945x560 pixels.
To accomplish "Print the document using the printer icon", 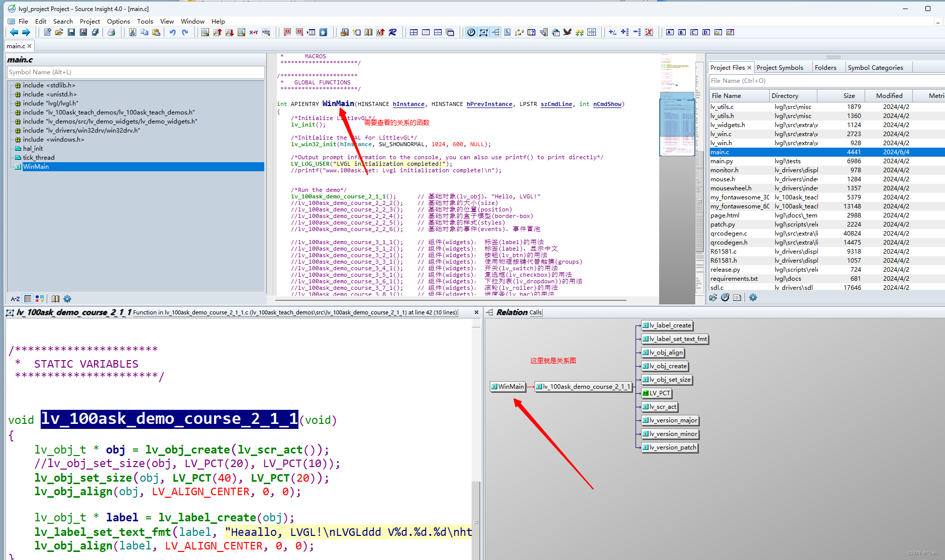I will coord(112,32).
